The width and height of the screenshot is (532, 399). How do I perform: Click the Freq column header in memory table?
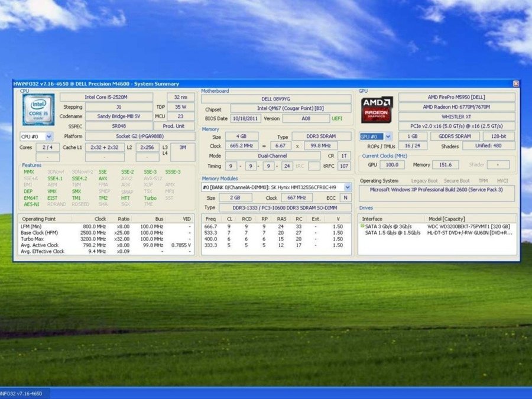point(210,219)
